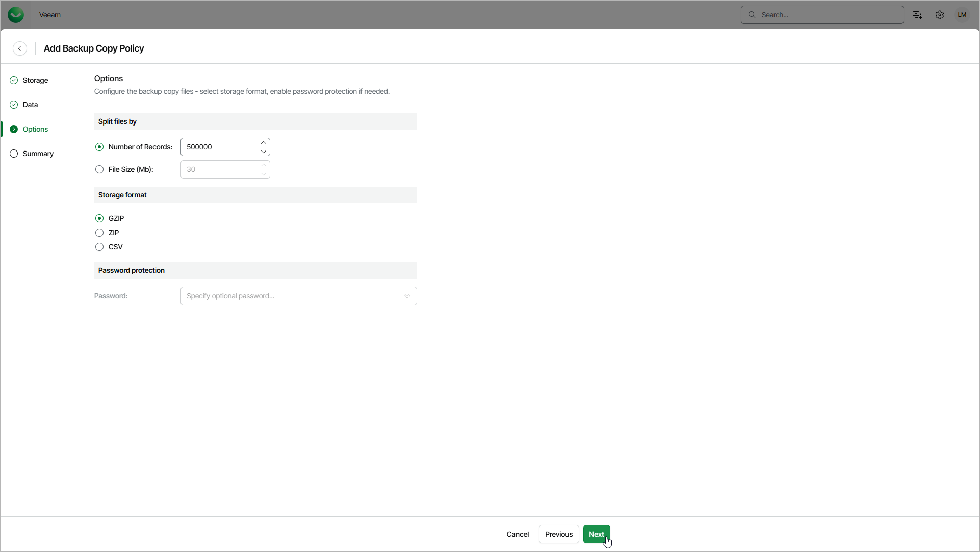This screenshot has width=980, height=552.
Task: Click the Next button
Action: [x=597, y=534]
